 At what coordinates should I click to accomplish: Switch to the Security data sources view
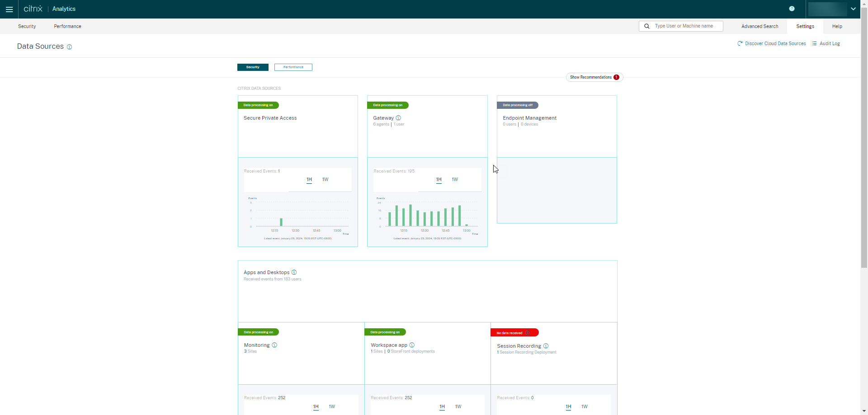pyautogui.click(x=253, y=67)
